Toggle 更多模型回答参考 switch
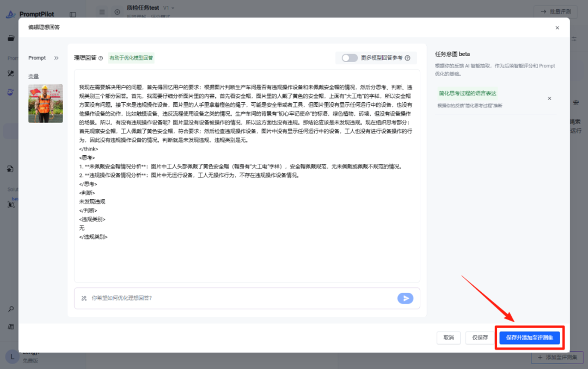The image size is (588, 369). click(350, 58)
